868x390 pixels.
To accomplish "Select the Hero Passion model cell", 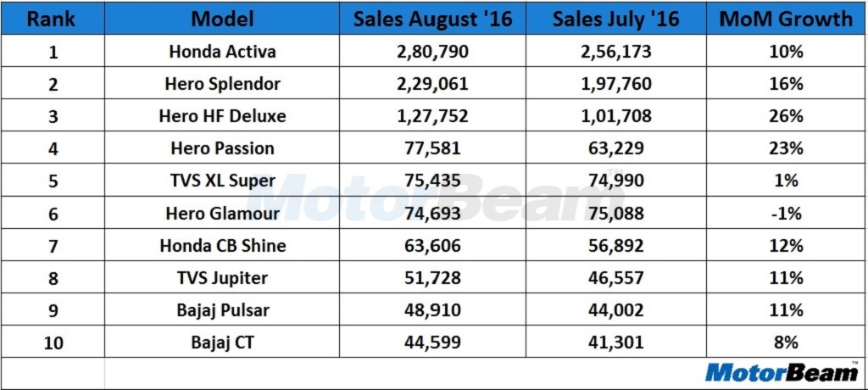I will tap(222, 148).
